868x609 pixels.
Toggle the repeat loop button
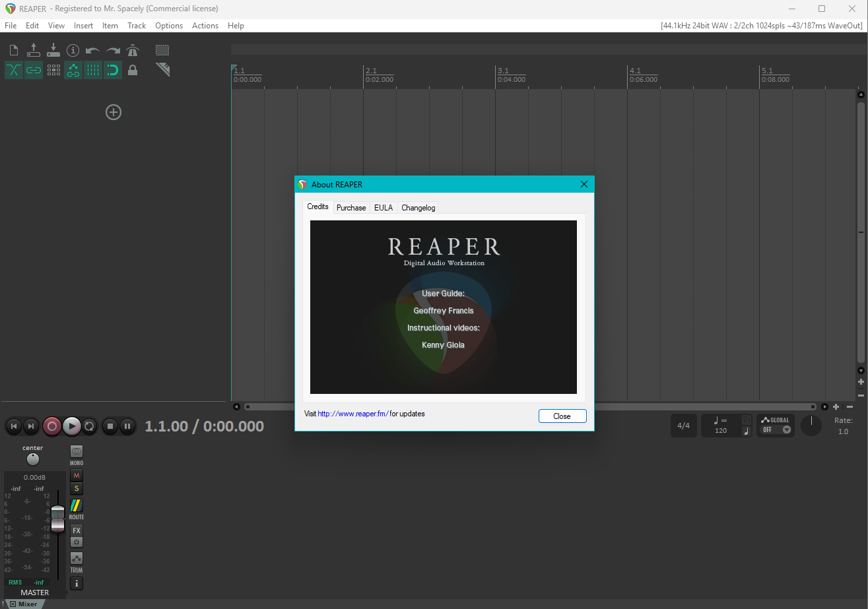pyautogui.click(x=90, y=426)
